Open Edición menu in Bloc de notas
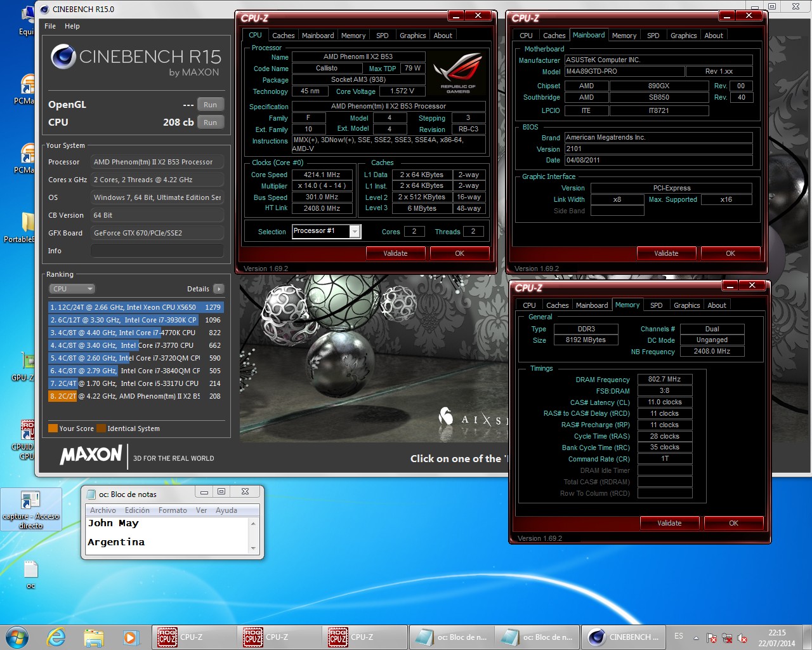Image resolution: width=812 pixels, height=650 pixels. click(137, 510)
